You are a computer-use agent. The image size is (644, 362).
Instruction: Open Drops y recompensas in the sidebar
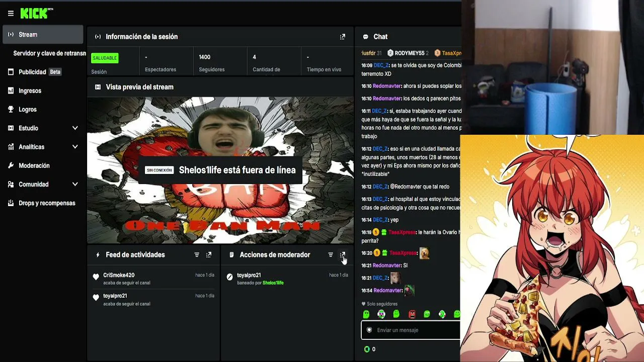coord(47,203)
